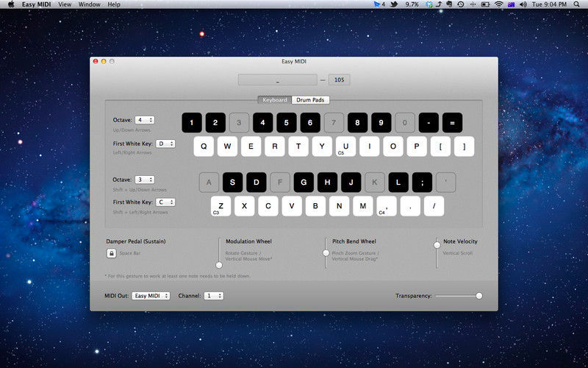Play the black key labeled 4
This screenshot has width=588, height=368.
tap(262, 123)
